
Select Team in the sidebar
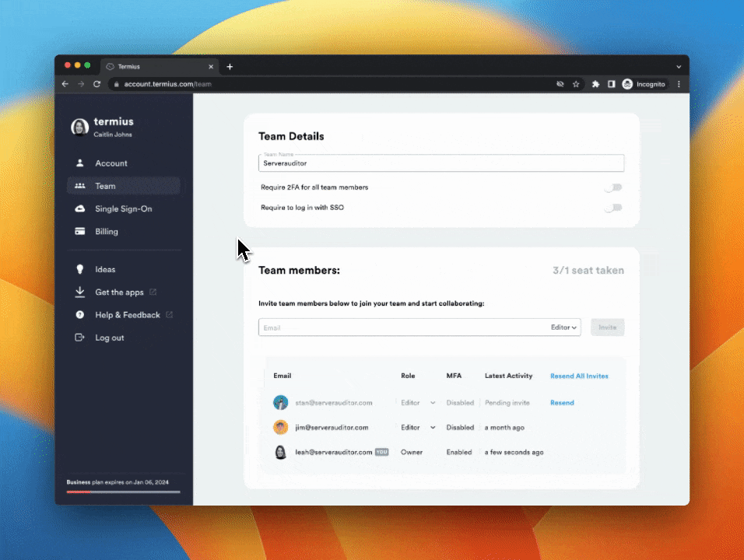point(124,186)
